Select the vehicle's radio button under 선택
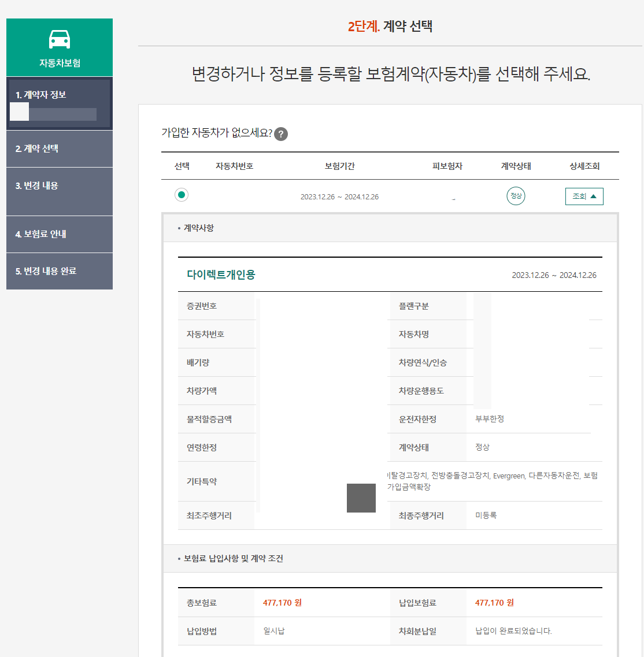 (x=182, y=195)
